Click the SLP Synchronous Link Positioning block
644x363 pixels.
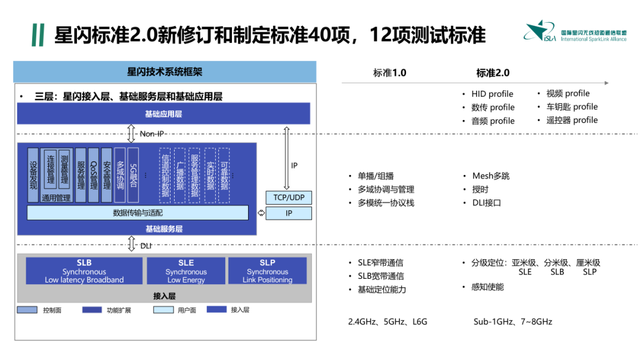[x=267, y=271]
